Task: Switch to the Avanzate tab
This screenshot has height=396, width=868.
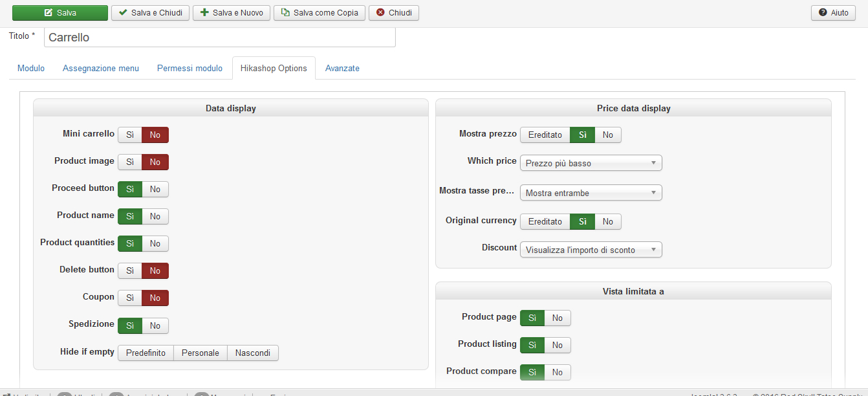Action: (x=342, y=68)
